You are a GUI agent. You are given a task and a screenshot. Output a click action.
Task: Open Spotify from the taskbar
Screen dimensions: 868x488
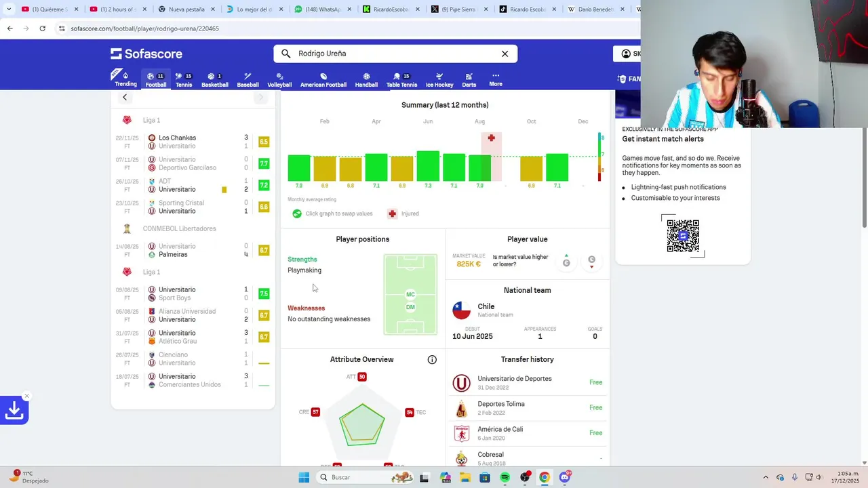(x=505, y=477)
